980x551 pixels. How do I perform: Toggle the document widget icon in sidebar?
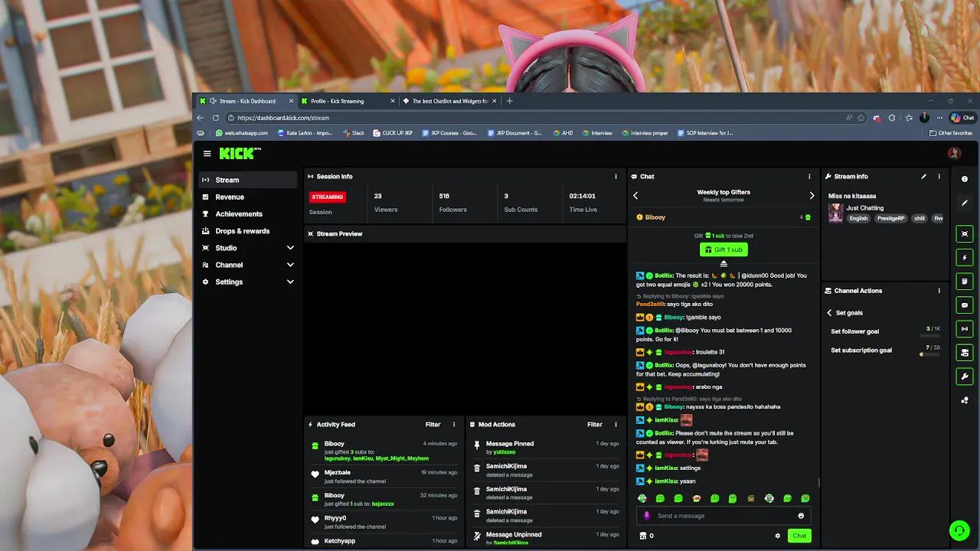pyautogui.click(x=965, y=281)
